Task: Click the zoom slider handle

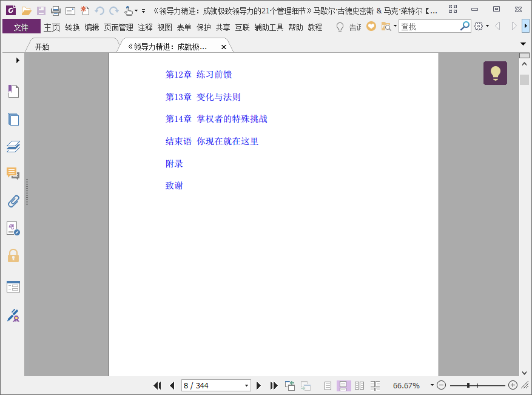Action: coord(468,385)
